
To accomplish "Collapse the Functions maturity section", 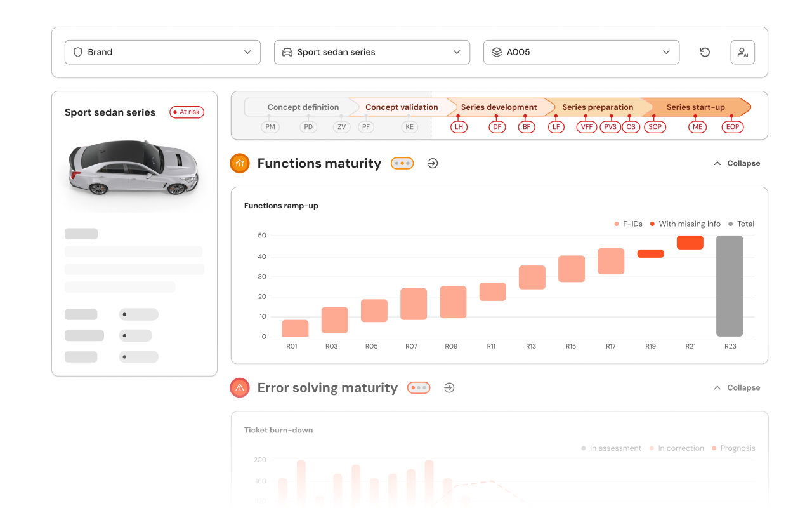I will 737,163.
